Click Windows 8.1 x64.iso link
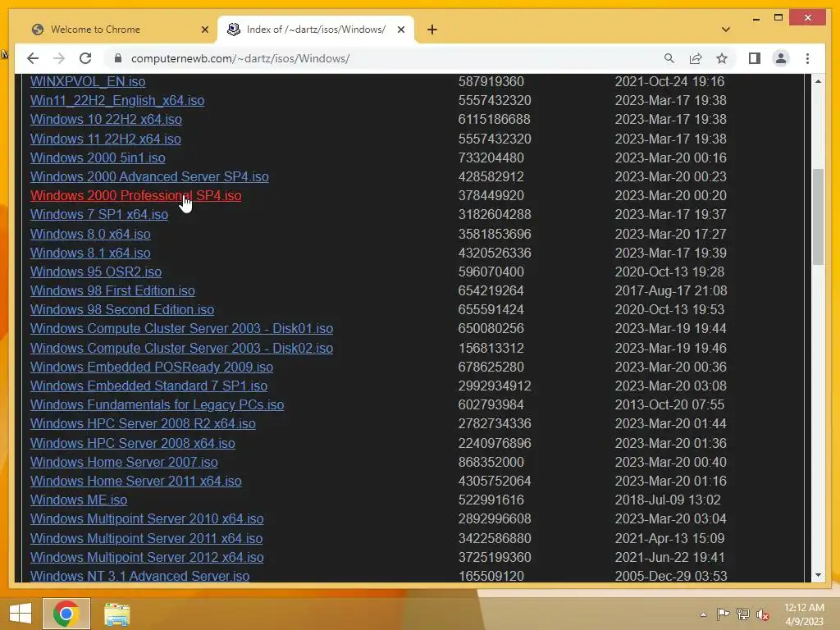Viewport: 840px width, 630px height. tap(90, 253)
